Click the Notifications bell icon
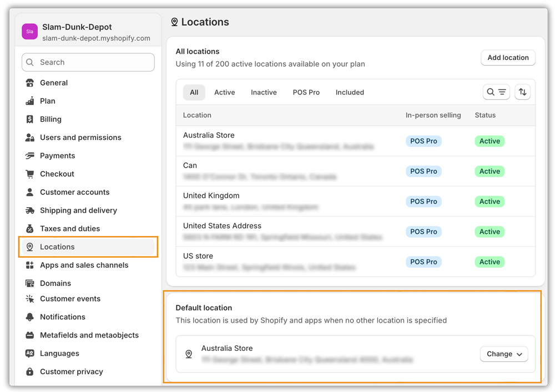The image size is (555, 392). point(30,317)
